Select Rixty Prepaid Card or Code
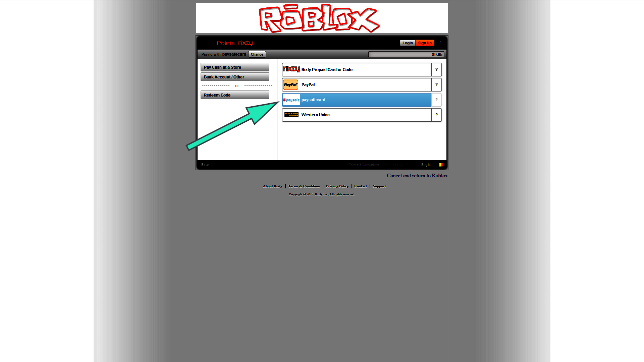This screenshot has width=644, height=362. pyautogui.click(x=357, y=69)
